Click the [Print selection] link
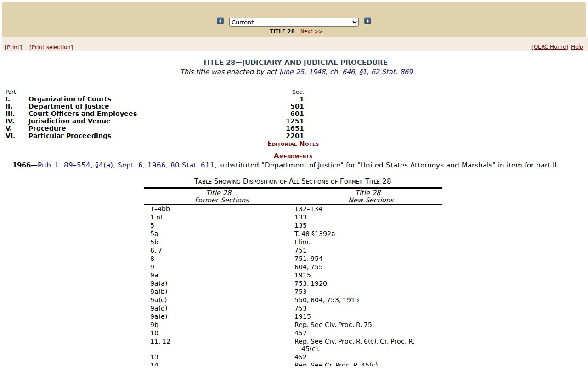Viewport: 588px width, 368px height. pyautogui.click(x=51, y=47)
